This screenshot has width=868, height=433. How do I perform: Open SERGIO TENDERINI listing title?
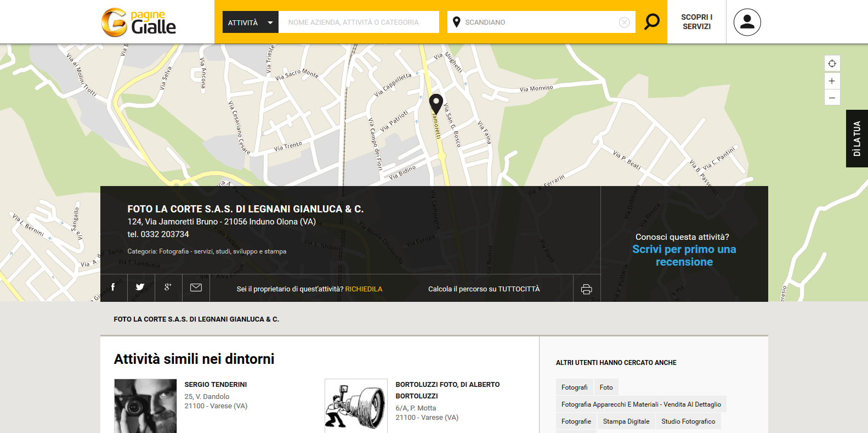click(x=215, y=385)
